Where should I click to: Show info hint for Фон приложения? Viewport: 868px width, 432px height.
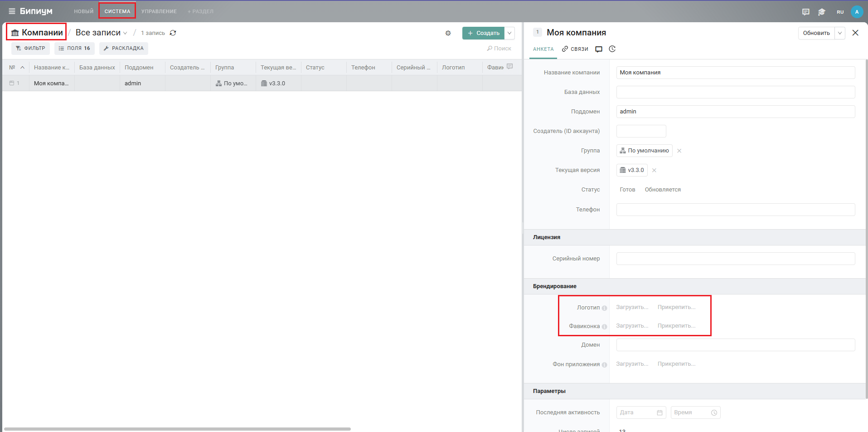pos(604,365)
